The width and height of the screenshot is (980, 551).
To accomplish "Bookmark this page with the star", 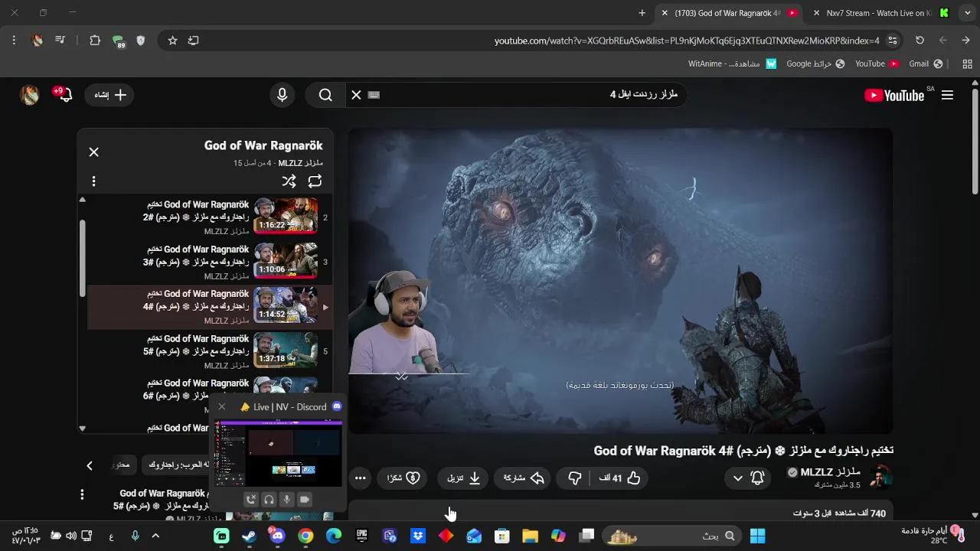I will point(172,41).
